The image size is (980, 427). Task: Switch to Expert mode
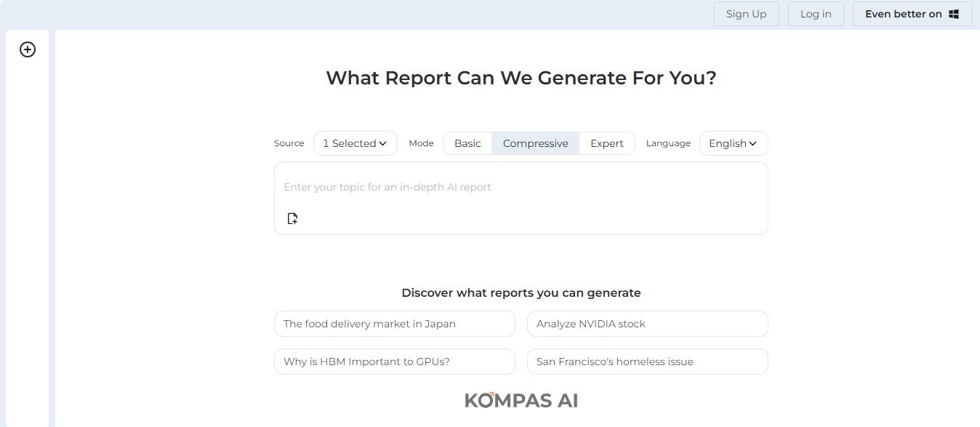[x=606, y=143]
